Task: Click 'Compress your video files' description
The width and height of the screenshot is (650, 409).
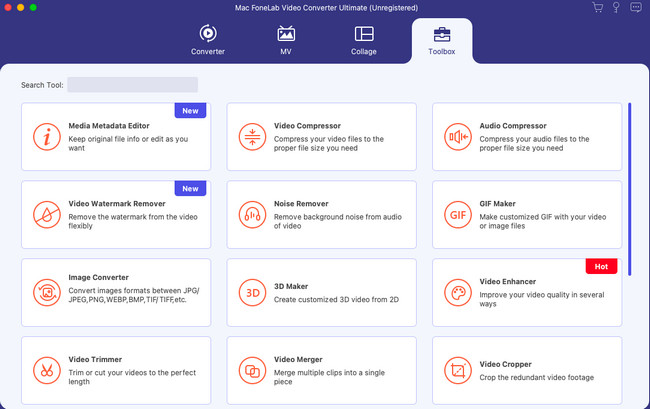Action: (x=329, y=143)
